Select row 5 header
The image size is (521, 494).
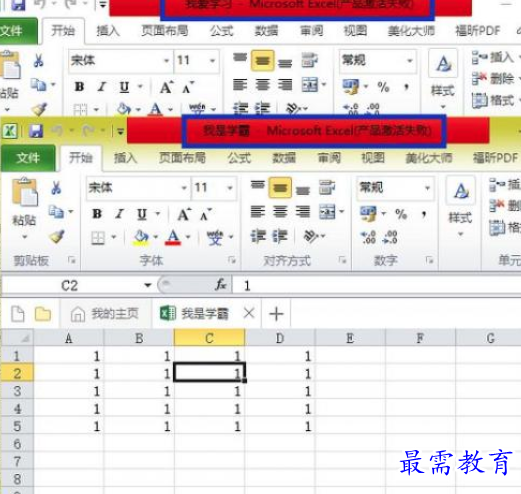pos(17,426)
